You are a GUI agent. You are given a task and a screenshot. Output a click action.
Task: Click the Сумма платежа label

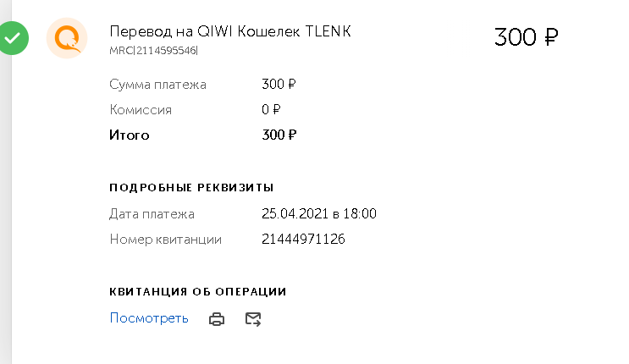tap(158, 85)
